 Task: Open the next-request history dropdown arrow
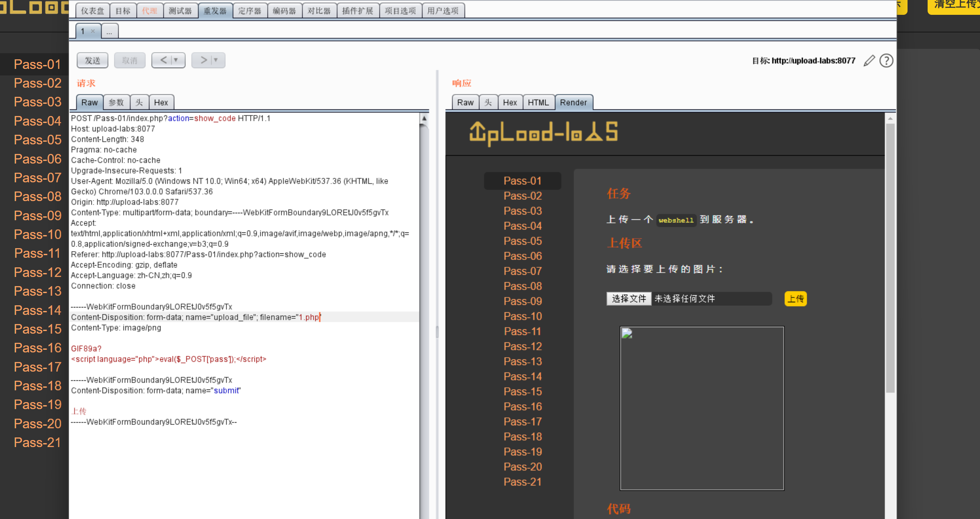[x=216, y=60]
